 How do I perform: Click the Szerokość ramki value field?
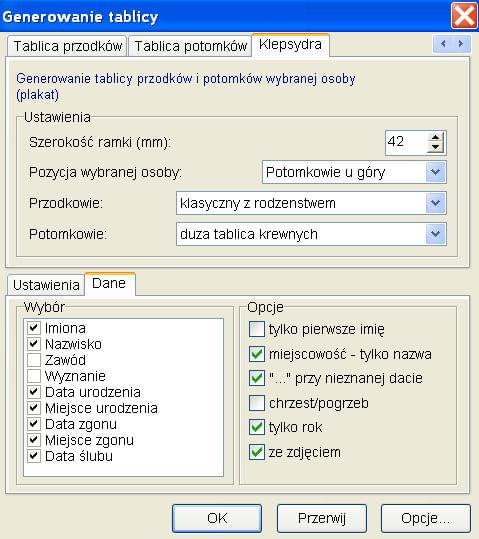click(406, 142)
